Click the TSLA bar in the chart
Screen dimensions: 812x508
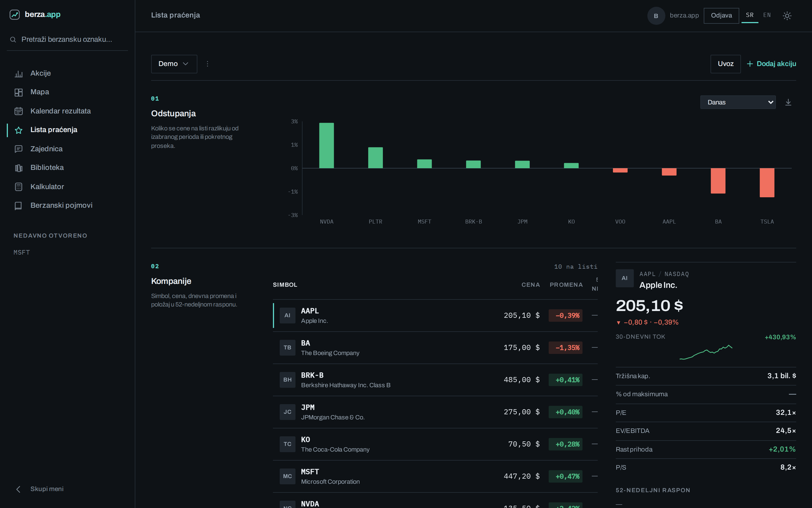click(x=767, y=183)
